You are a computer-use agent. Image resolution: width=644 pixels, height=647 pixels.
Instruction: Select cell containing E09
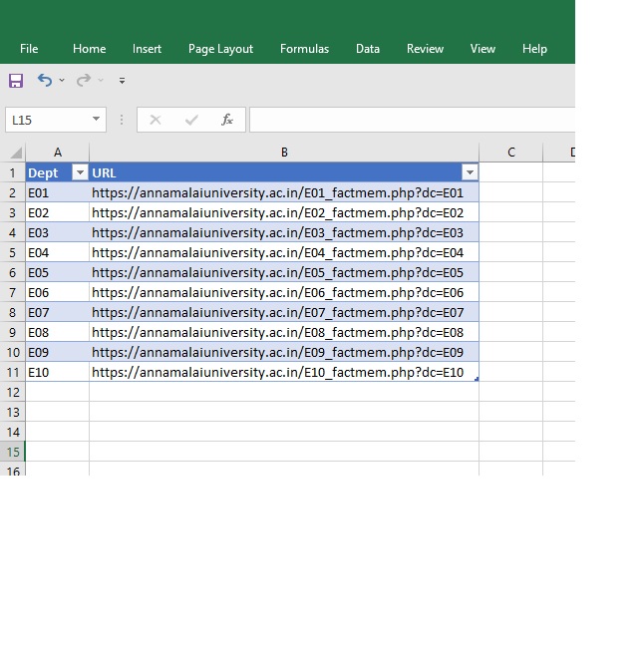[x=57, y=352]
